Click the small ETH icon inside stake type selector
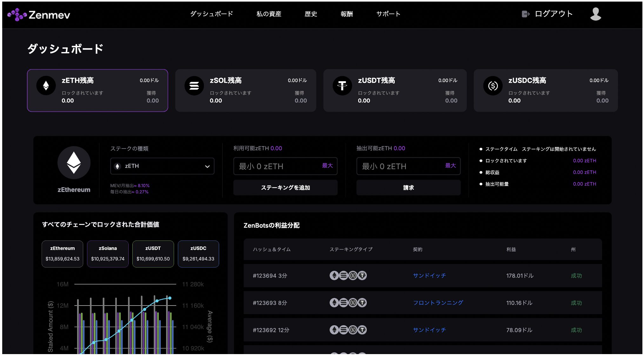 pos(117,166)
